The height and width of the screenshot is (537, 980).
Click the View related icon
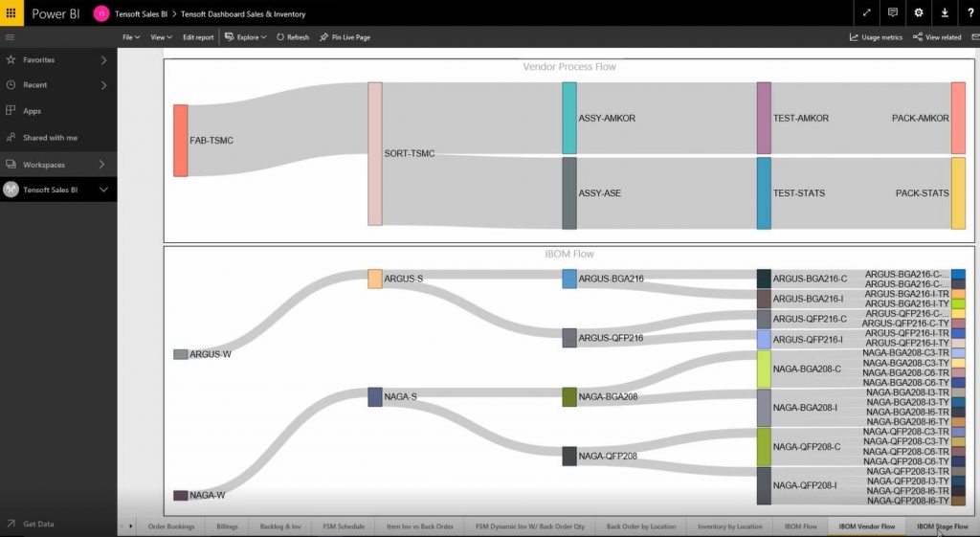coord(918,37)
